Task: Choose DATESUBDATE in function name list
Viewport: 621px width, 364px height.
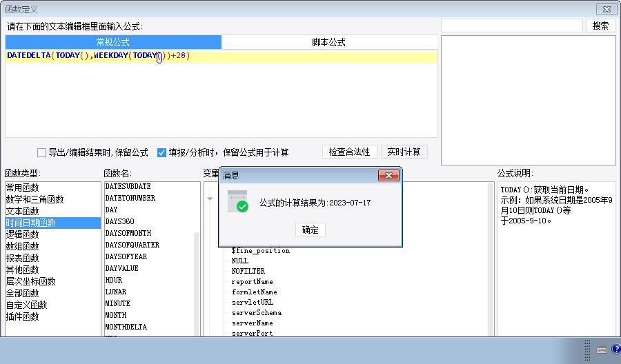Action: pos(128,186)
